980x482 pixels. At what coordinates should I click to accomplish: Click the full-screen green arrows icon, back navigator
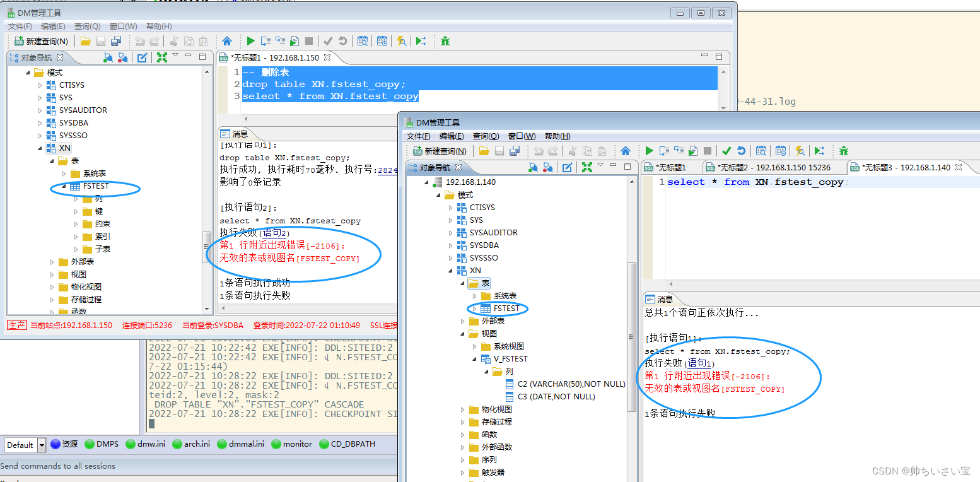click(162, 57)
